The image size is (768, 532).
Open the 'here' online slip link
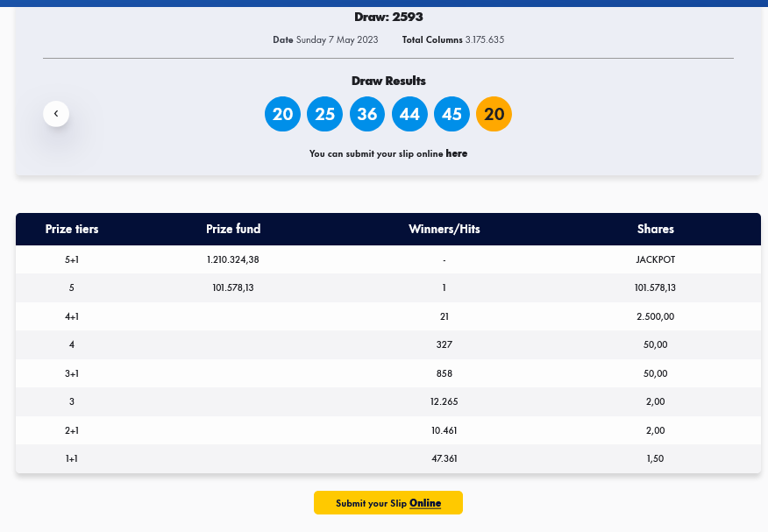(x=456, y=153)
